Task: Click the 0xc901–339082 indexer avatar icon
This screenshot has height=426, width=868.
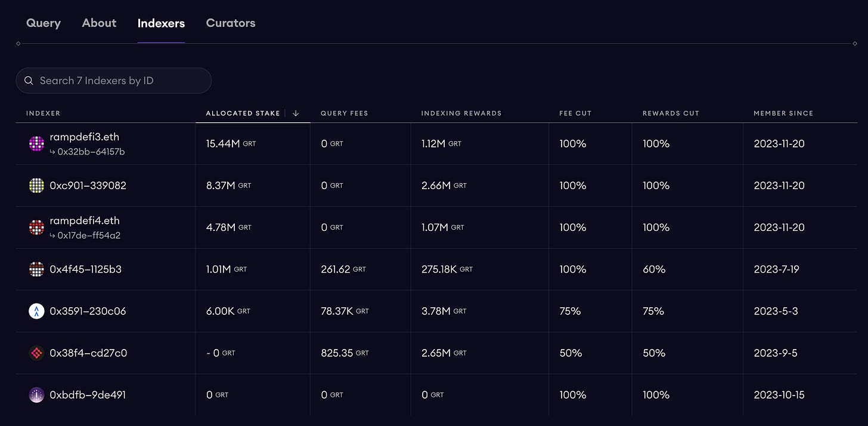Action: pyautogui.click(x=36, y=186)
